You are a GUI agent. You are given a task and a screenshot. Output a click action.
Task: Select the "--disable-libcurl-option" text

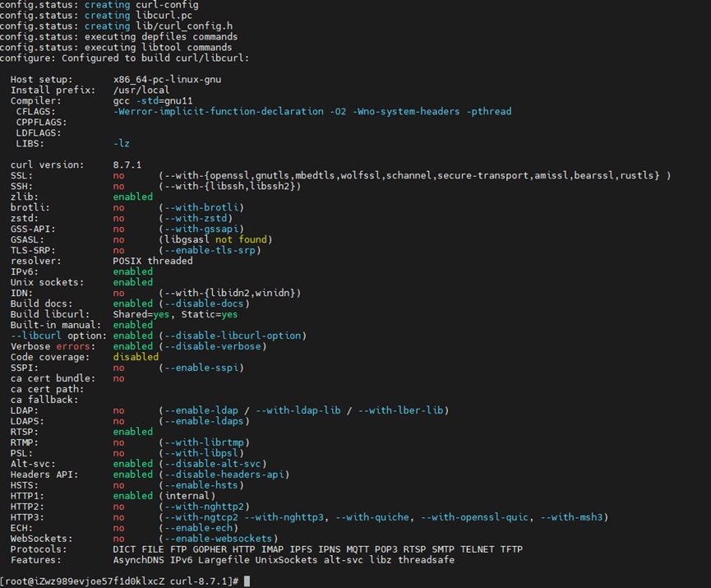tap(233, 336)
